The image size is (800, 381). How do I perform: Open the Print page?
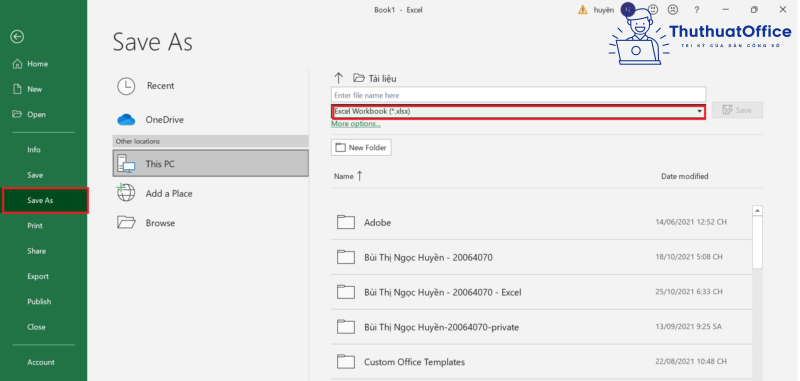click(x=35, y=225)
